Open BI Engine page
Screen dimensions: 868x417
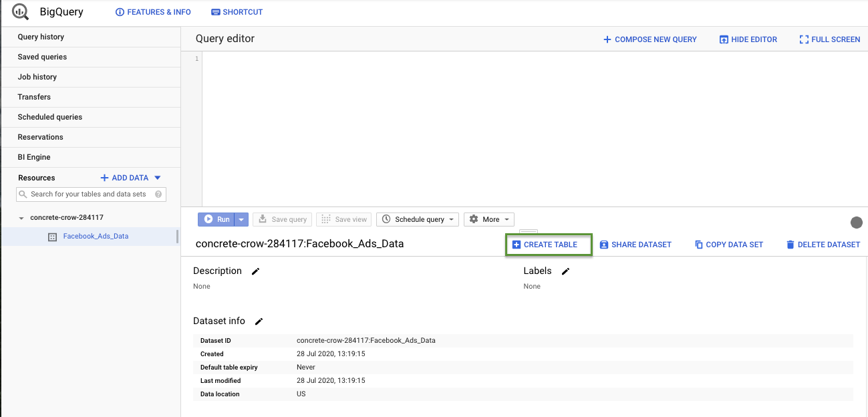pyautogui.click(x=90, y=157)
